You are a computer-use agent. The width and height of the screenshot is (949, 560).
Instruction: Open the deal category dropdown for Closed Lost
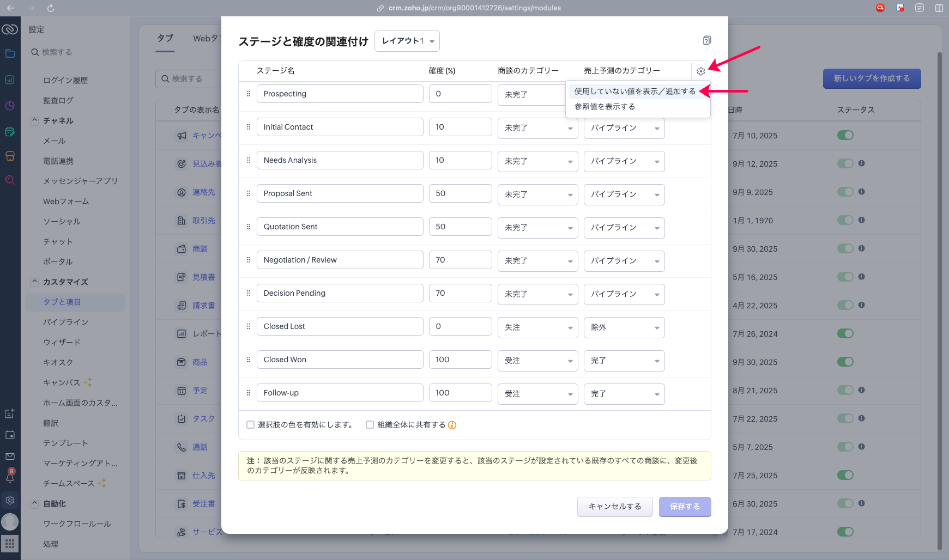point(537,327)
